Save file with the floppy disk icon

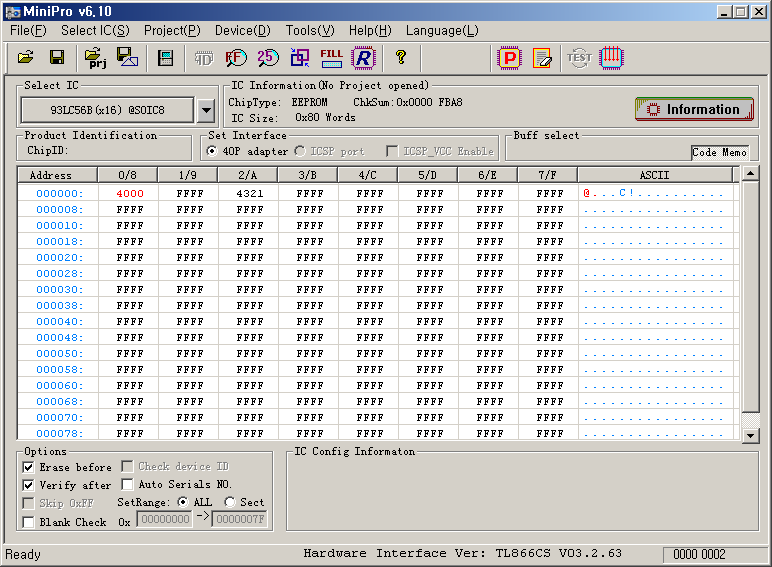pyautogui.click(x=57, y=58)
